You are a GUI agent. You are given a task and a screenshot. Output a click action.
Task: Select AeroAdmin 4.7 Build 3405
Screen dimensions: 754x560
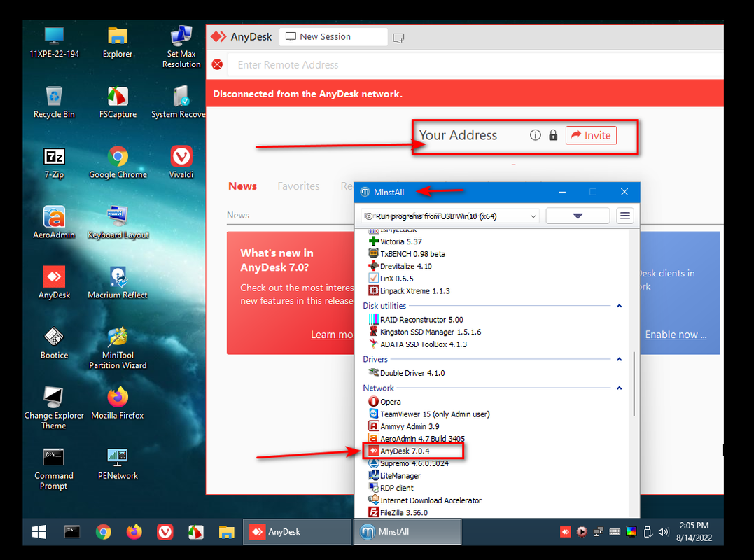pos(417,439)
